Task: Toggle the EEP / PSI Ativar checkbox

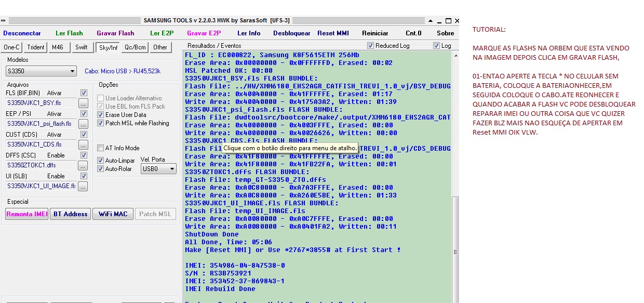Action: click(84, 114)
